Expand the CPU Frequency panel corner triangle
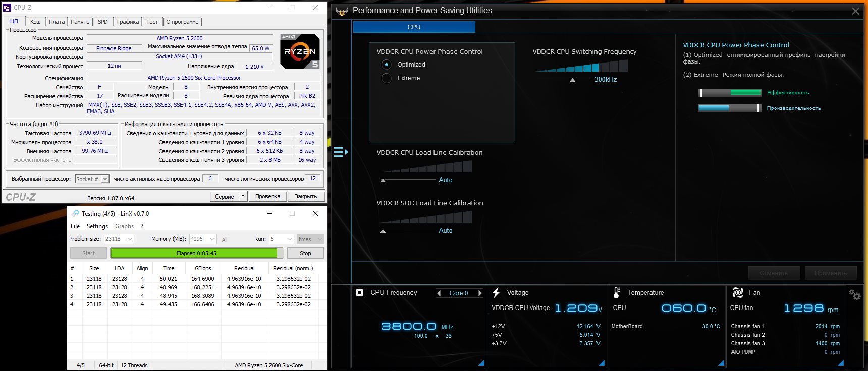Image resolution: width=868 pixels, height=371 pixels. (x=481, y=363)
